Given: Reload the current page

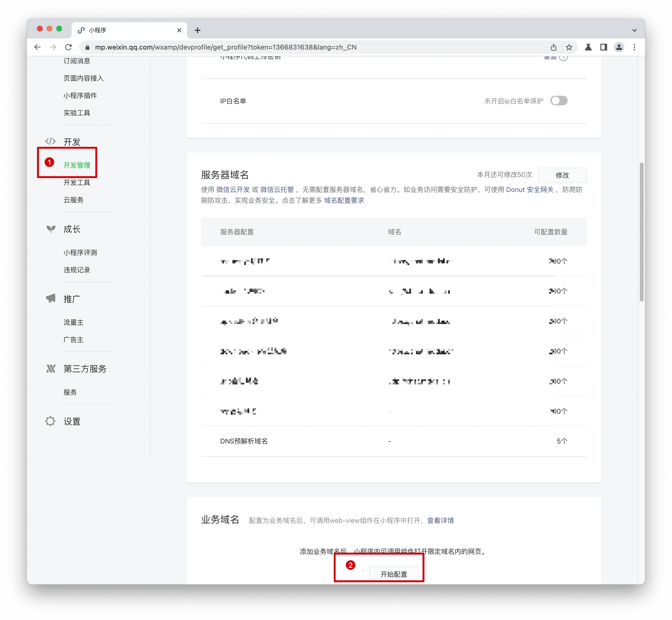Looking at the screenshot, I should [68, 47].
